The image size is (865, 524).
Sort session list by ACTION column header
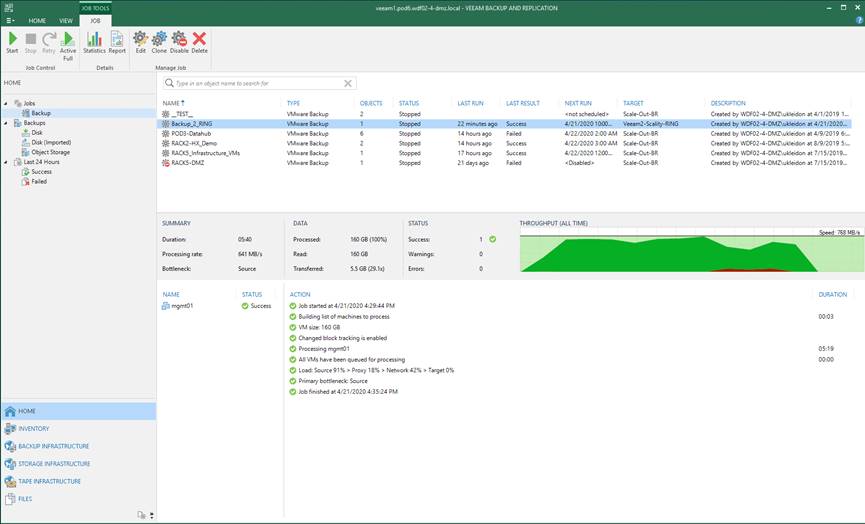[x=300, y=295]
